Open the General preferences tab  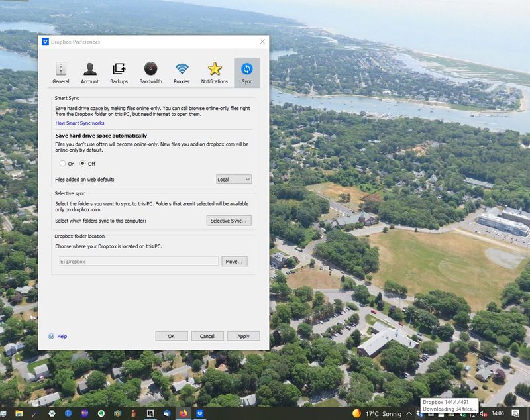click(61, 73)
